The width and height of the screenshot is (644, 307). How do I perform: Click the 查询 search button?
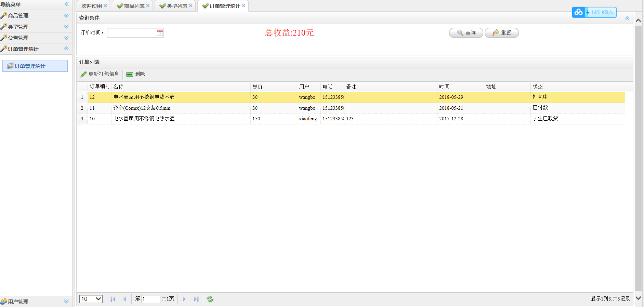[x=466, y=33]
